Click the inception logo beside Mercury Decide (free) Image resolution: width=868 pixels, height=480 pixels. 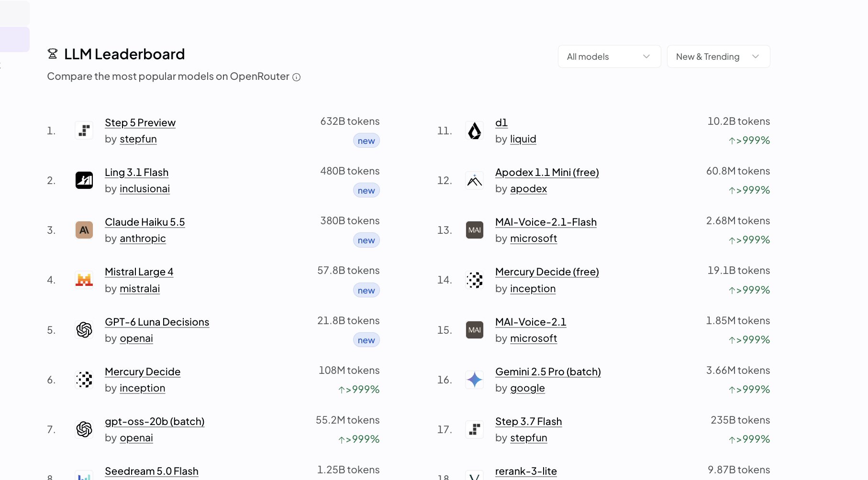pyautogui.click(x=475, y=280)
